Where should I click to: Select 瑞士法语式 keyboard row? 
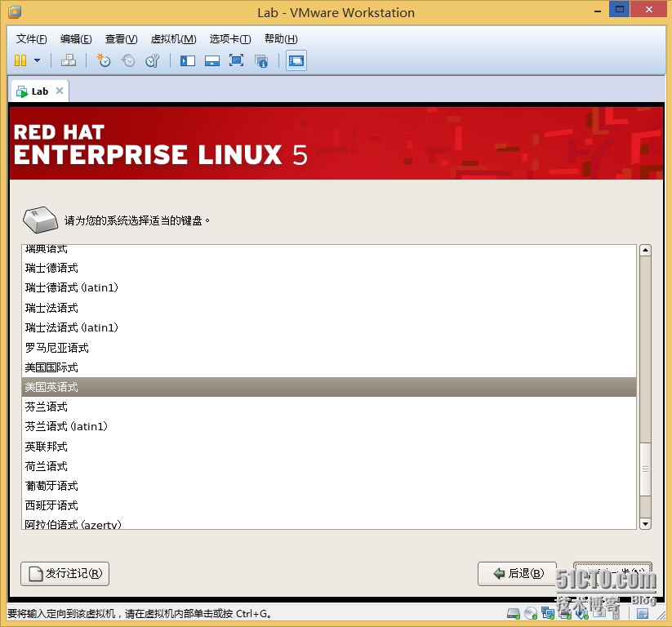click(329, 308)
